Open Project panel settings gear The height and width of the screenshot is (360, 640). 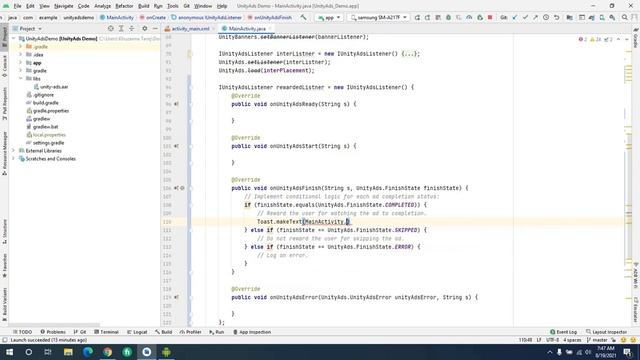tap(144, 29)
